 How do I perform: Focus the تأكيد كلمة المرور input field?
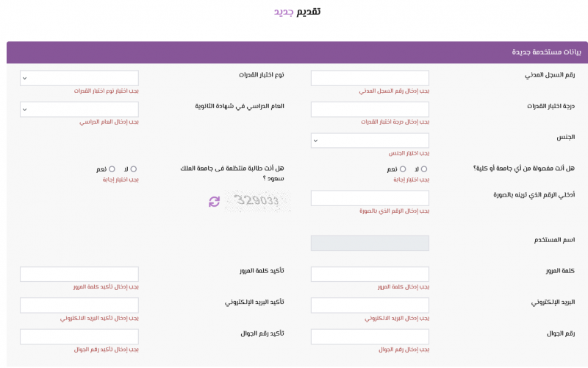pos(79,274)
